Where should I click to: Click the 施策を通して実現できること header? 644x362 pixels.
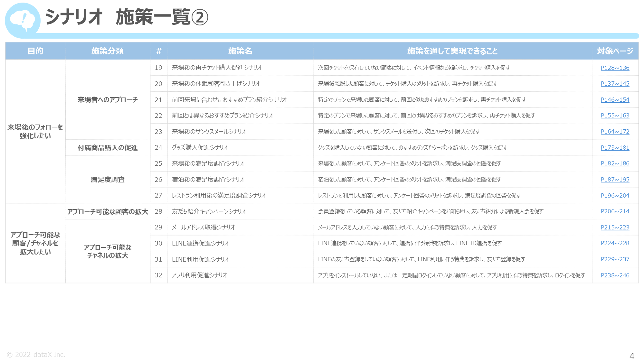coord(452,51)
